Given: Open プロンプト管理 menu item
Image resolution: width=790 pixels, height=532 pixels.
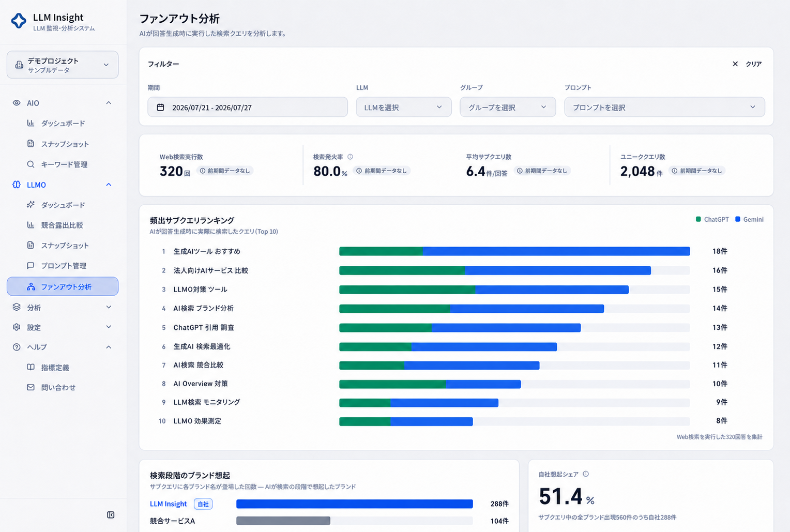Looking at the screenshot, I should pos(63,265).
